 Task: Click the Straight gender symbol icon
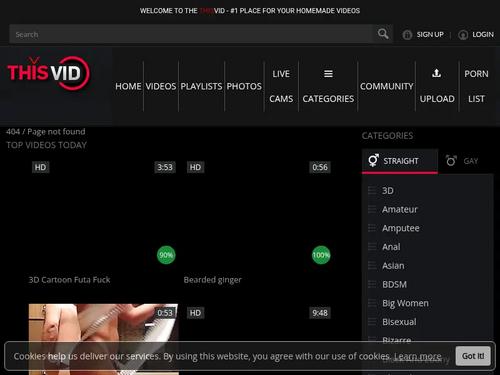tap(373, 160)
